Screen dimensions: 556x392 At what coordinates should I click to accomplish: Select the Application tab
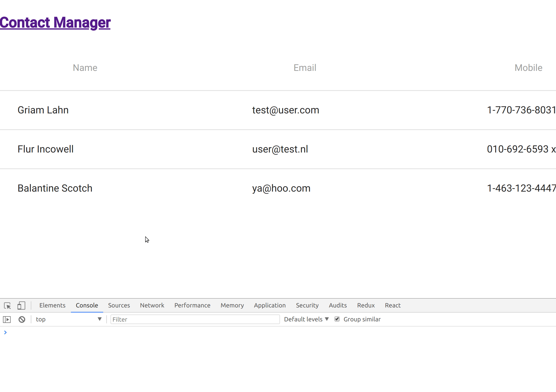(x=270, y=305)
